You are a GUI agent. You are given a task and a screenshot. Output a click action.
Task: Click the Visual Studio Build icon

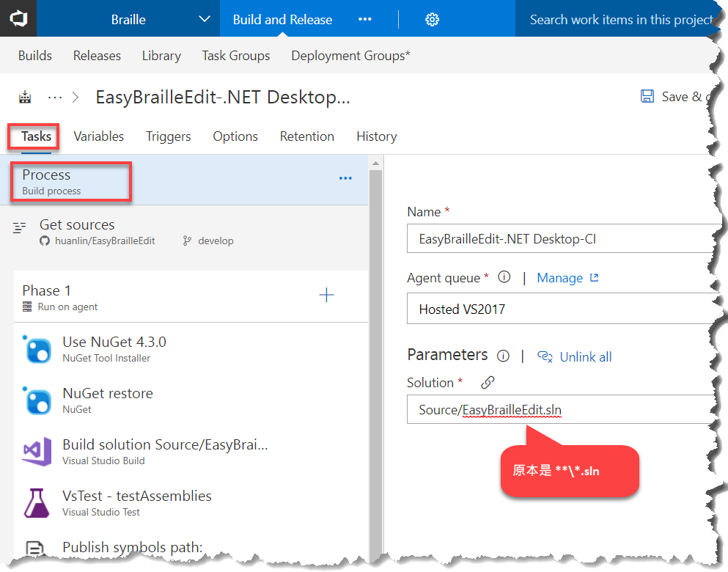[x=37, y=451]
